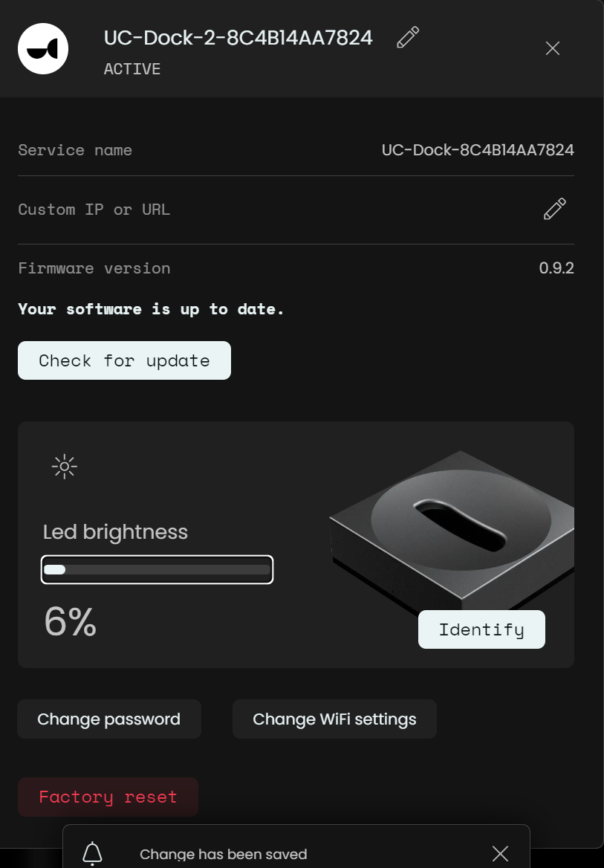The width and height of the screenshot is (604, 868).
Task: Trigger a Factory reset
Action: click(108, 797)
